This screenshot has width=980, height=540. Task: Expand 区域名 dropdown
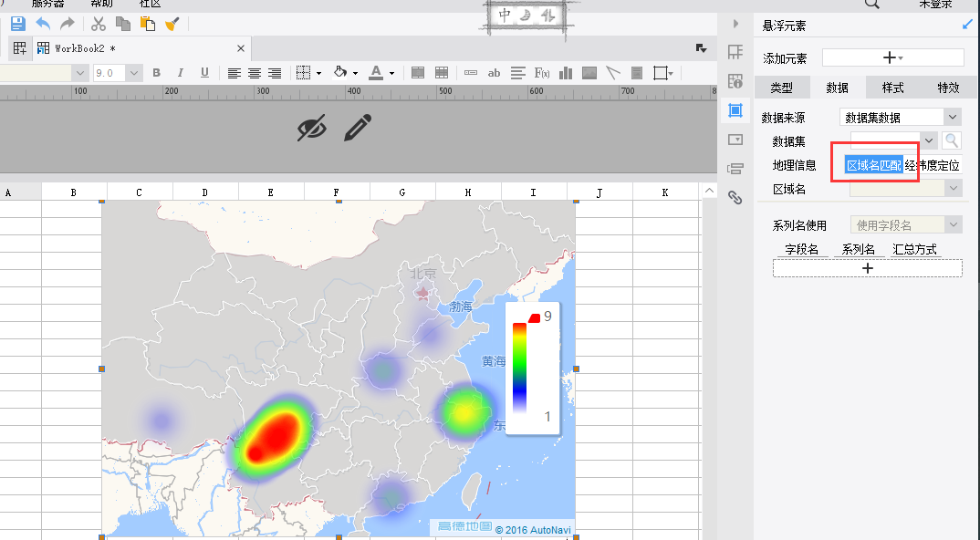coord(953,188)
